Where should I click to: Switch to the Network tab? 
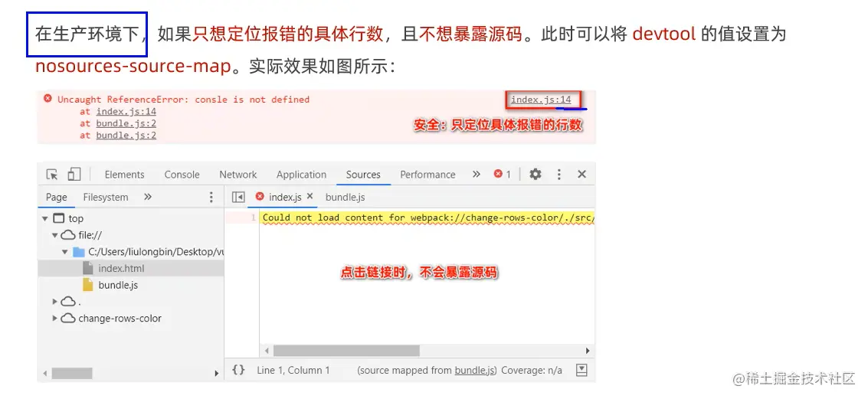[238, 175]
